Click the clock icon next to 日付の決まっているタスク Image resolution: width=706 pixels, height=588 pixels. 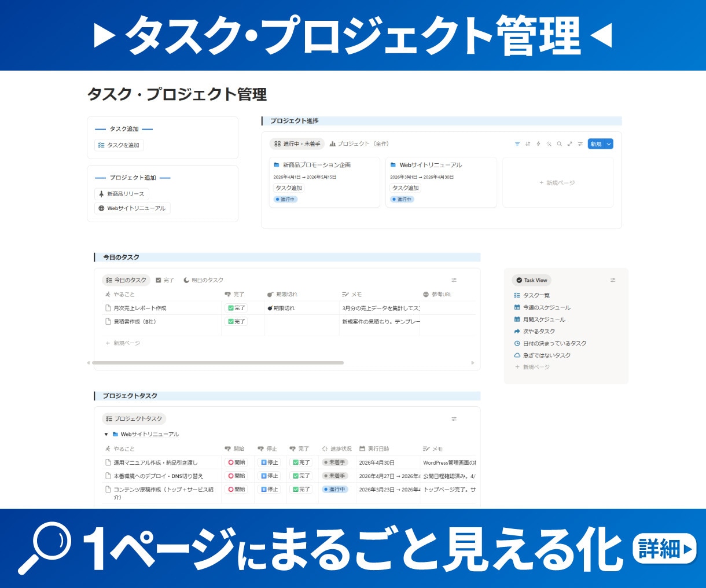517,343
